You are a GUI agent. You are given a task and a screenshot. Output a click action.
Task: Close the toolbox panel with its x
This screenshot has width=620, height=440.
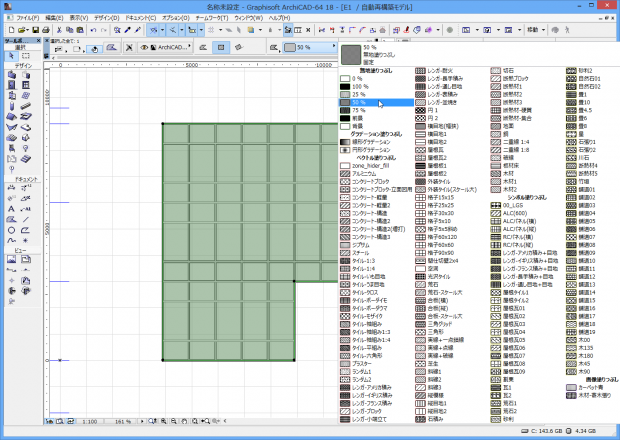[x=39, y=39]
